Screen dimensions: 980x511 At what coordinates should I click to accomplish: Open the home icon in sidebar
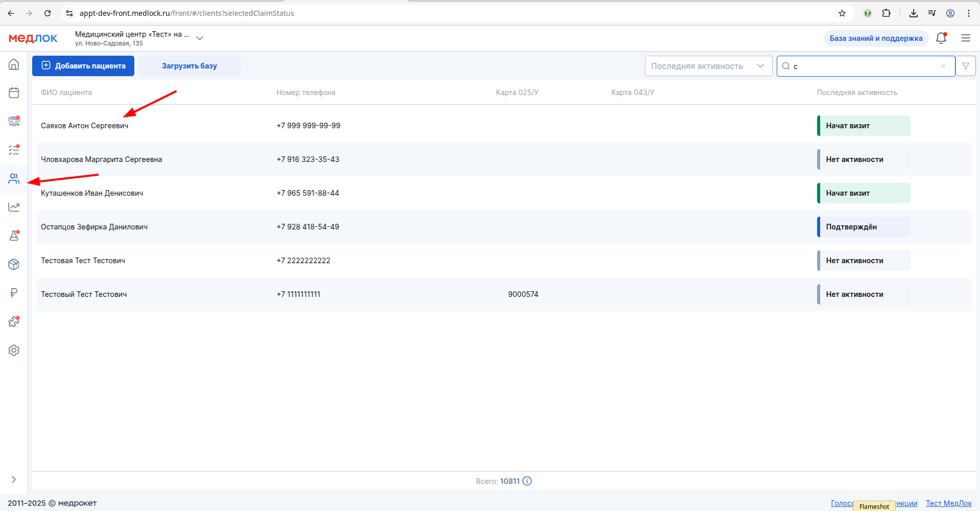click(x=14, y=64)
